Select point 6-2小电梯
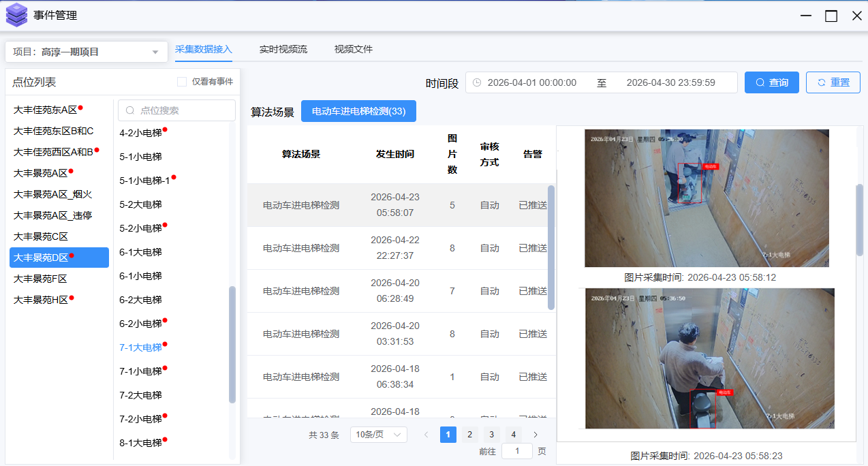 pos(140,324)
